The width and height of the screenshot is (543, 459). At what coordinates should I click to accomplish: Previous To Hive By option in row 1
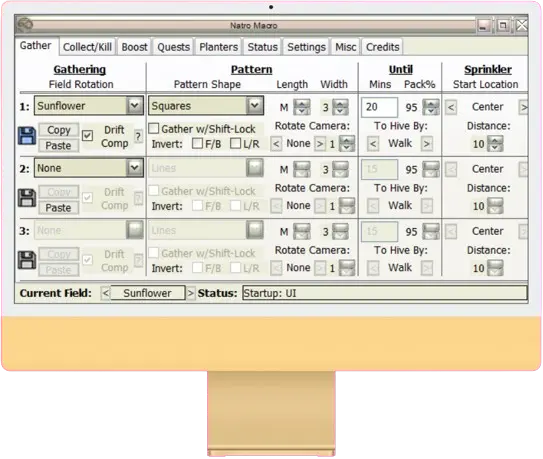[x=373, y=143]
